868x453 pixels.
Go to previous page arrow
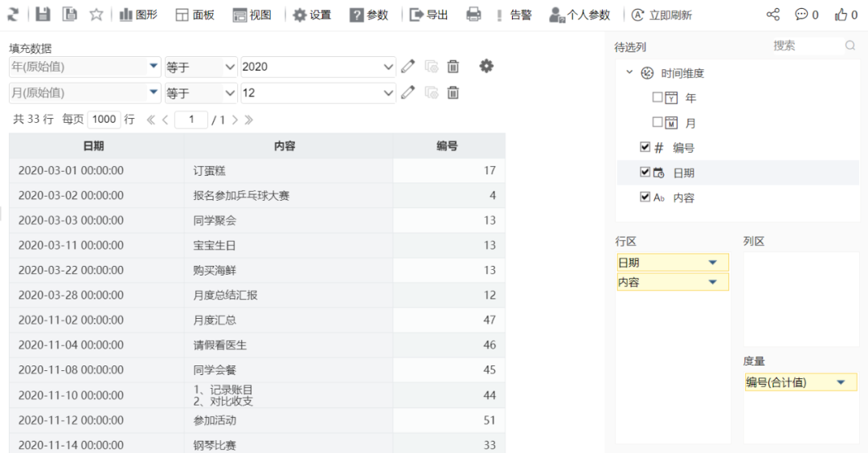click(x=165, y=120)
